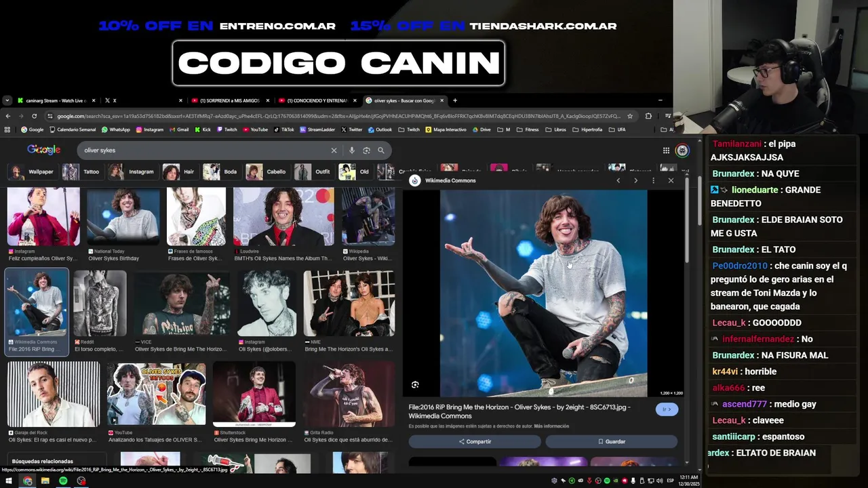Close the oliver sykes search tab

point(441,100)
